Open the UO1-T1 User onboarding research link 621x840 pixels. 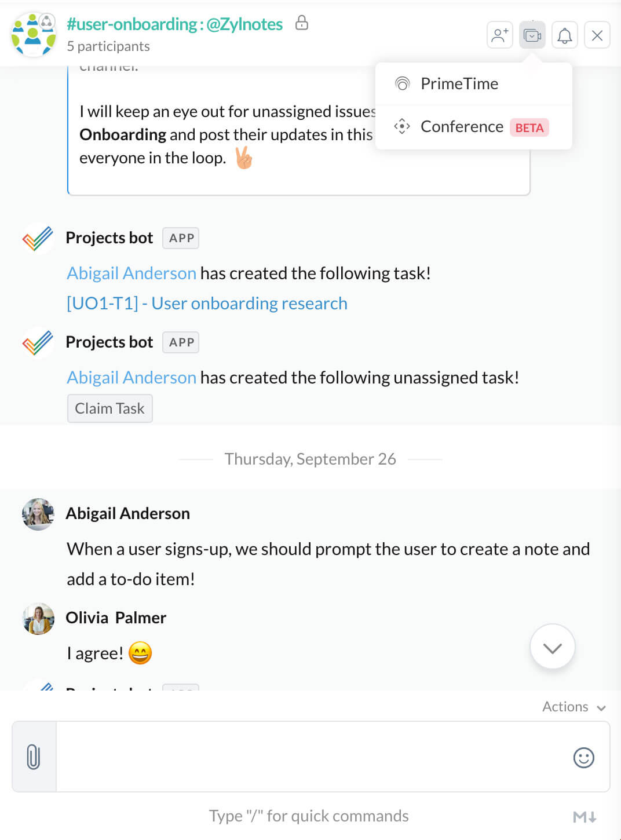click(x=207, y=304)
